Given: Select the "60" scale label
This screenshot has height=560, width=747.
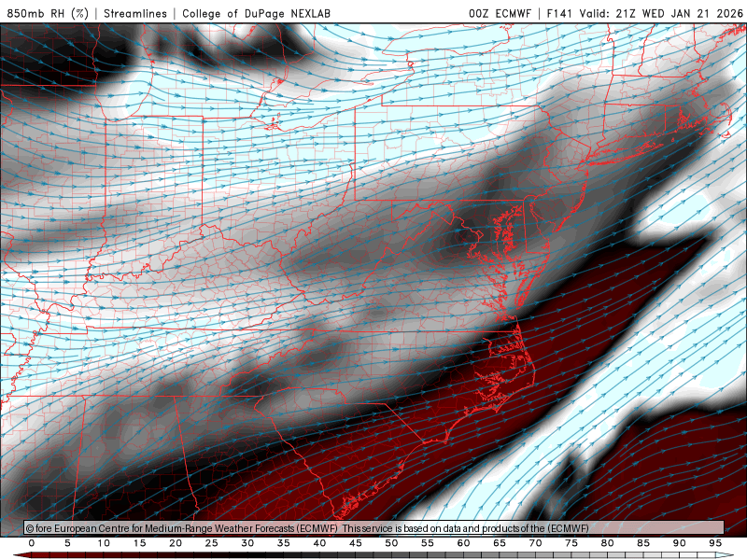Looking at the screenshot, I should tap(463, 543).
